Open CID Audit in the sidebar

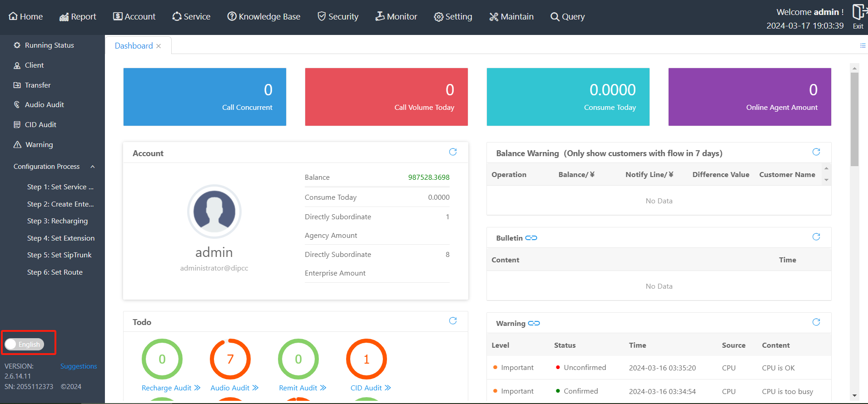[40, 125]
